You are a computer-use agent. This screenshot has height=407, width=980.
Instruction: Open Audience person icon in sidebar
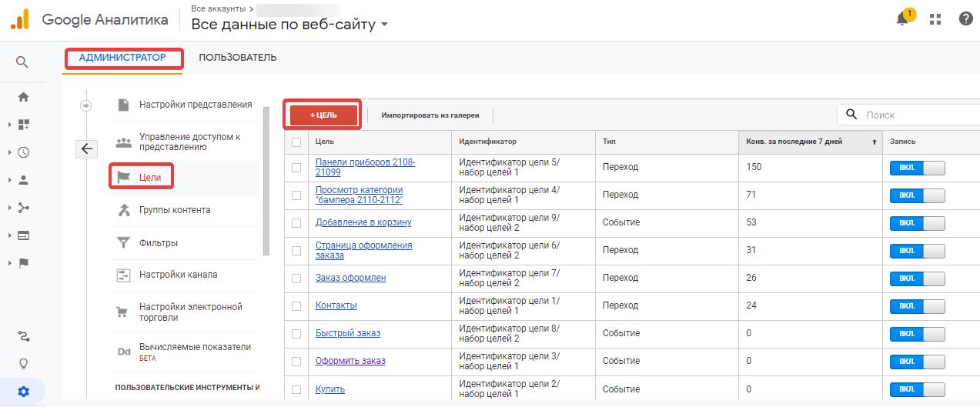pos(23,180)
